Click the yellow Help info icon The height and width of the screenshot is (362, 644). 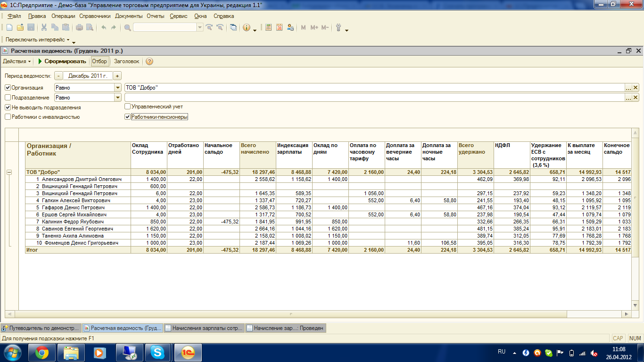247,27
